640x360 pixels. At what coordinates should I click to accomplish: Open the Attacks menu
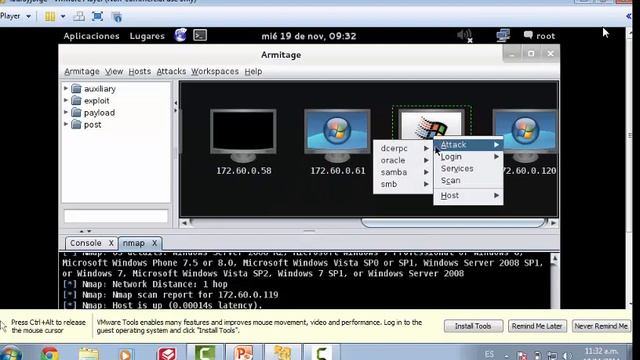(x=171, y=71)
